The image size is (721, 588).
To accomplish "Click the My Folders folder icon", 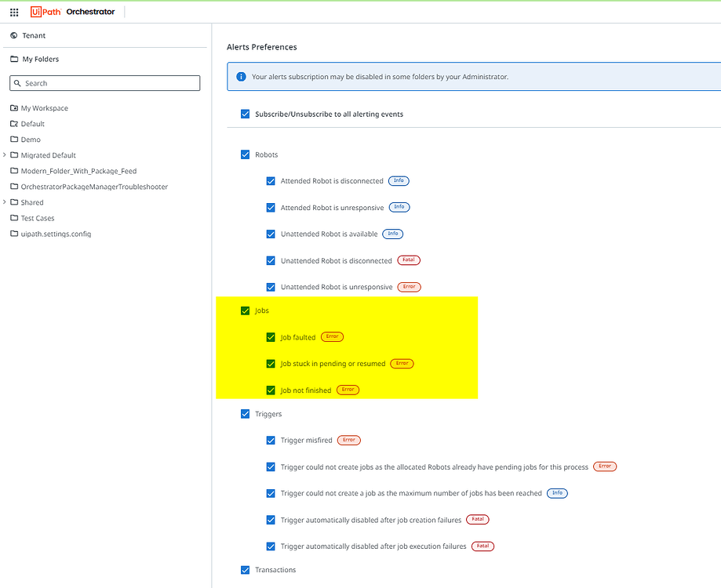I will click(x=13, y=59).
